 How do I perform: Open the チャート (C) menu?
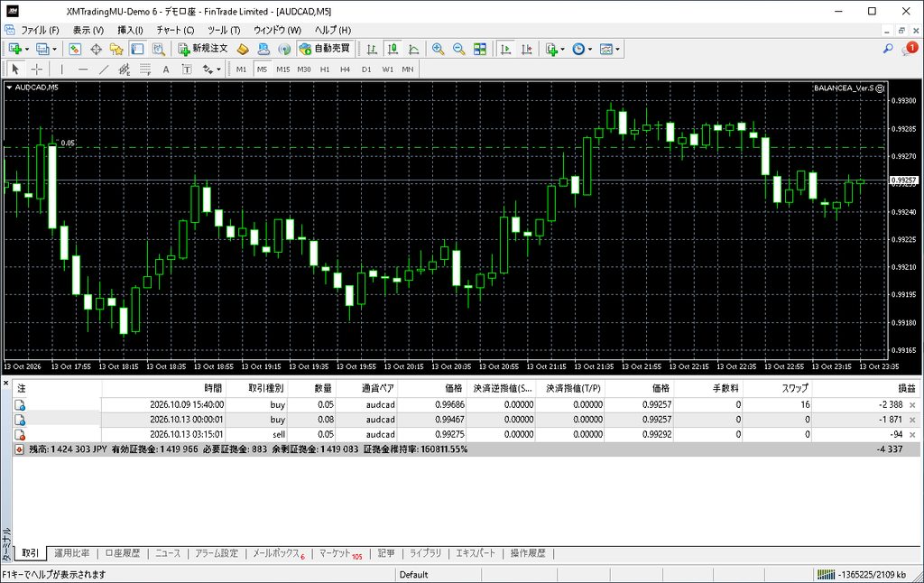(176, 30)
